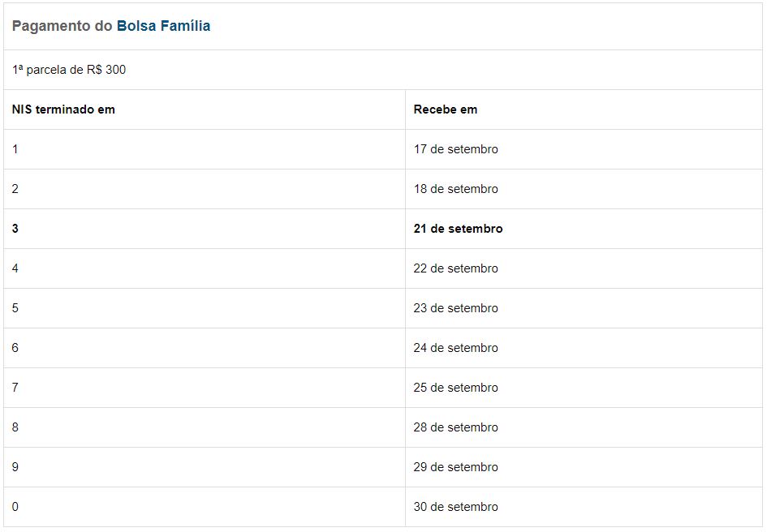Select the 25 de setembro cell
Viewport: 767px width, 532px height.
pos(584,388)
